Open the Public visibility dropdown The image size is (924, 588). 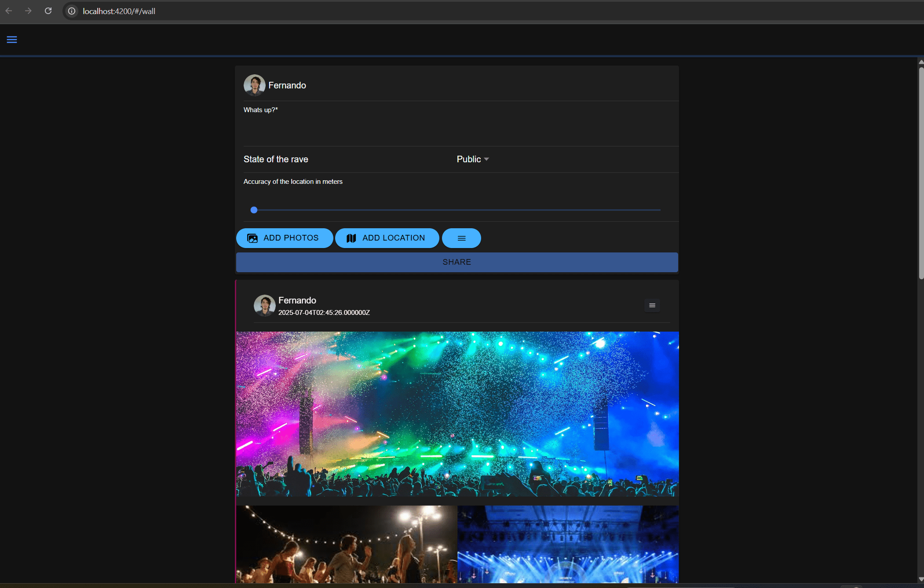tap(472, 159)
